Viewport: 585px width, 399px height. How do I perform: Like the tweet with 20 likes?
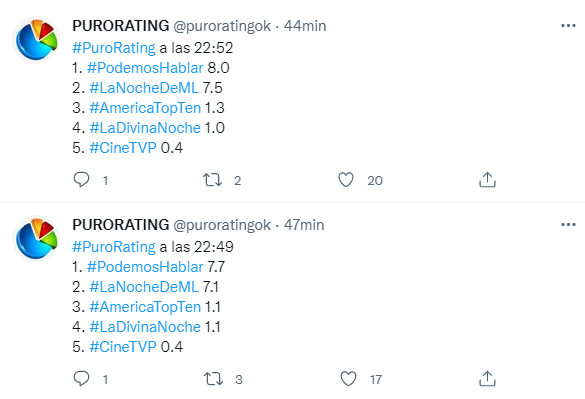(346, 180)
